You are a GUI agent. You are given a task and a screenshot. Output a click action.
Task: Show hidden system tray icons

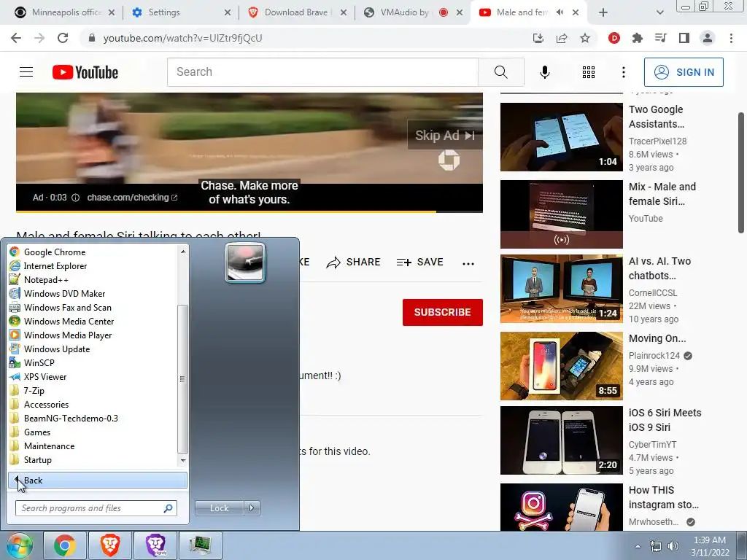tap(638, 546)
